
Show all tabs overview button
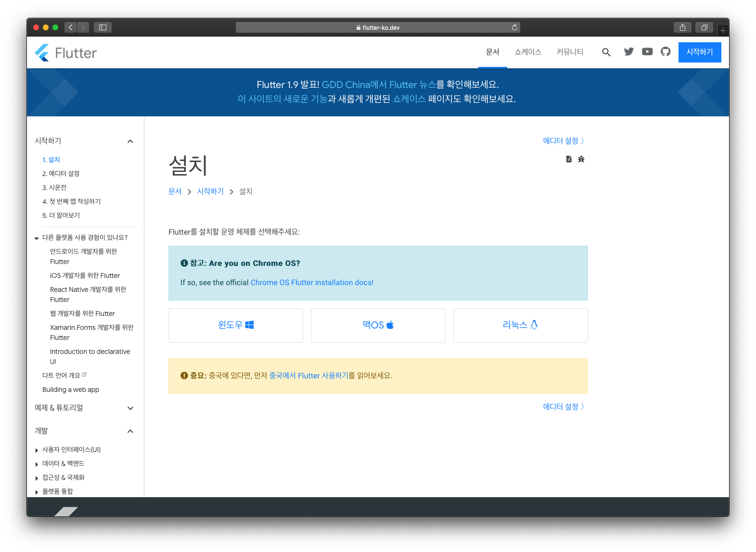coord(704,27)
